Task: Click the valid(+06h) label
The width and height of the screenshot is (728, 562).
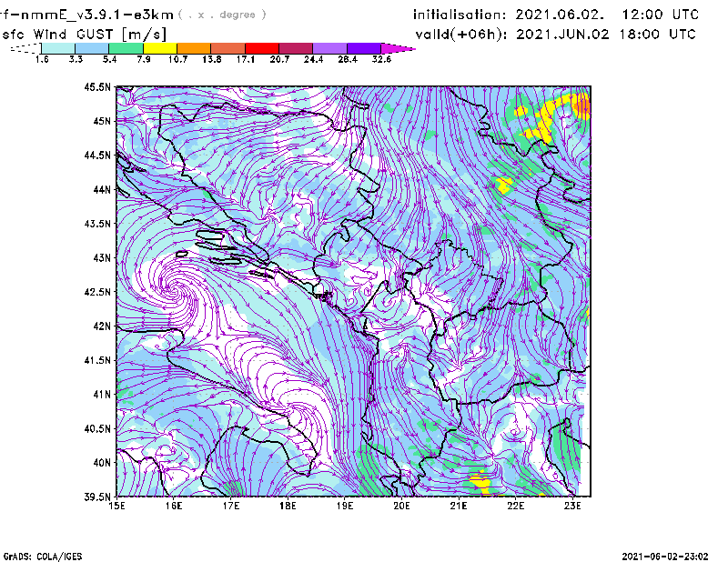Action: tap(461, 35)
